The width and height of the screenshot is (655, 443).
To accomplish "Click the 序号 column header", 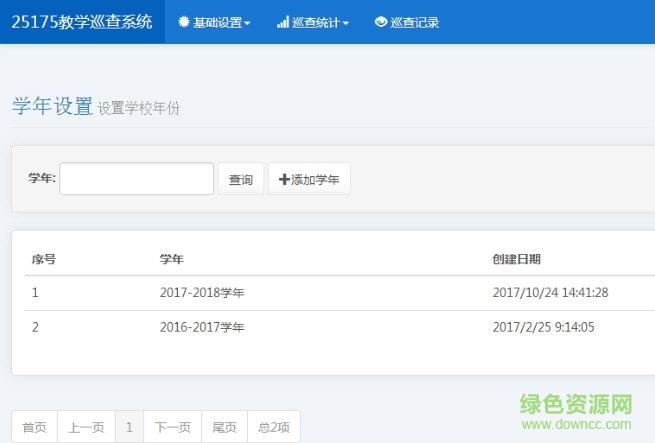I will pyautogui.click(x=44, y=259).
